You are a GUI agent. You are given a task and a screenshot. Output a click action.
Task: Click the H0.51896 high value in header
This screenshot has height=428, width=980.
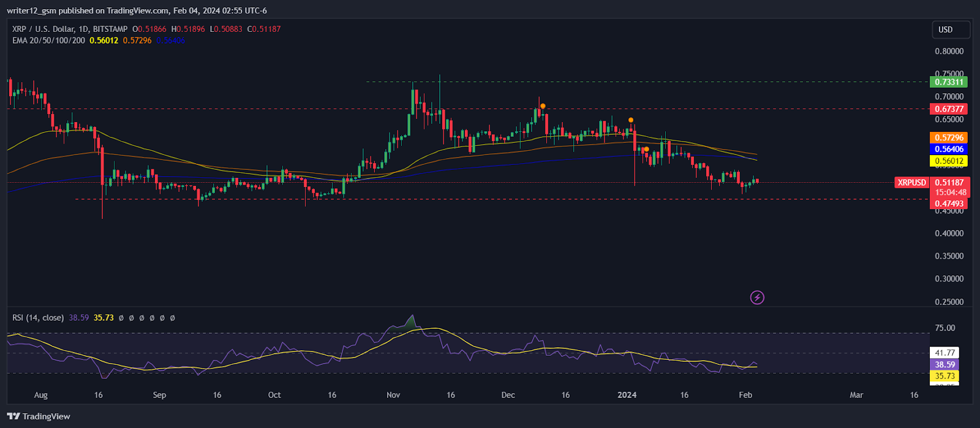[x=189, y=29]
